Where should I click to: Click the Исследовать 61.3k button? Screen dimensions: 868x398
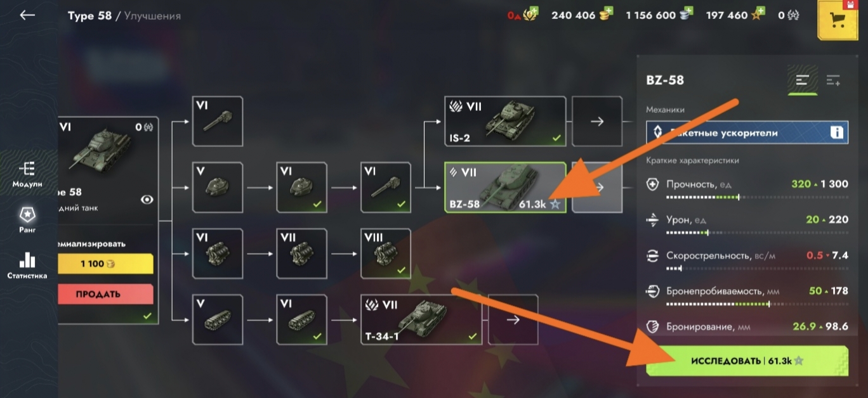click(x=747, y=361)
